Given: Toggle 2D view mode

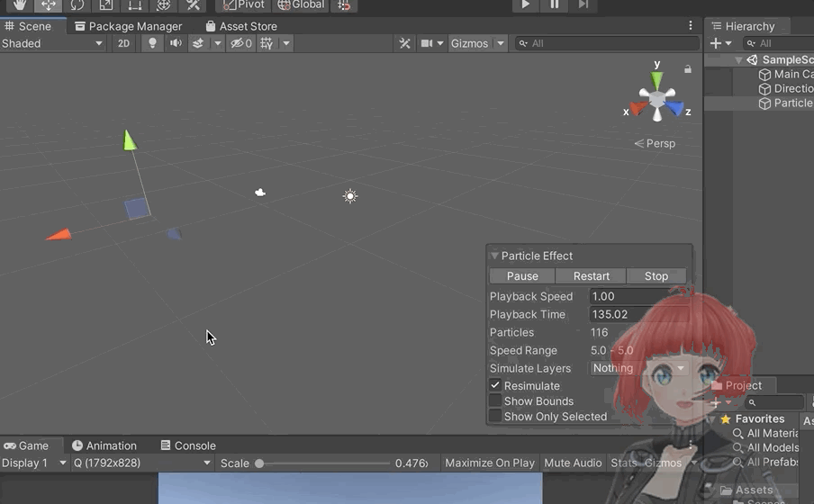Looking at the screenshot, I should click(123, 43).
